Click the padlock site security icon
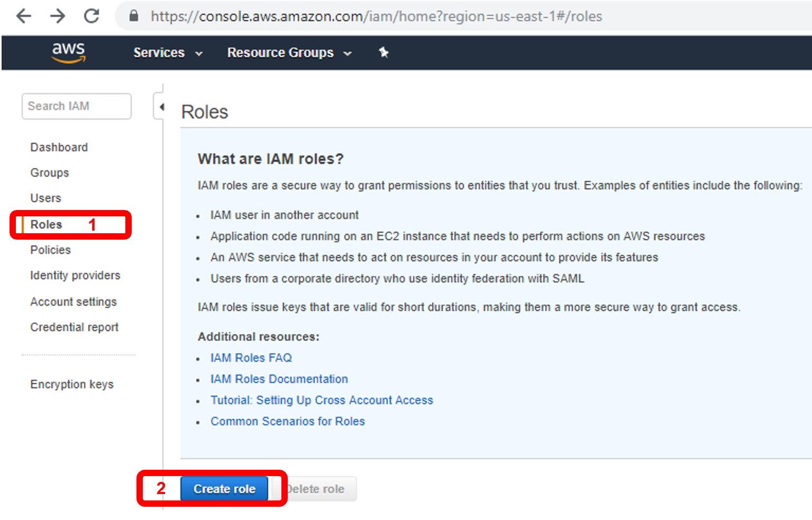The image size is (812, 520). pyautogui.click(x=134, y=16)
